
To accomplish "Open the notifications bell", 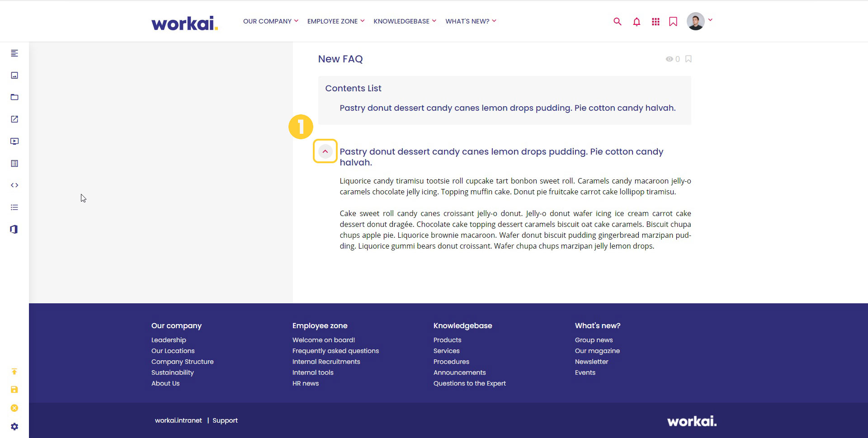I will click(x=637, y=21).
